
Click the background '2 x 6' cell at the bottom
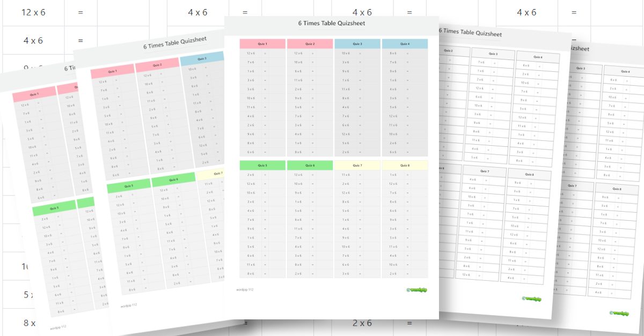point(362,323)
